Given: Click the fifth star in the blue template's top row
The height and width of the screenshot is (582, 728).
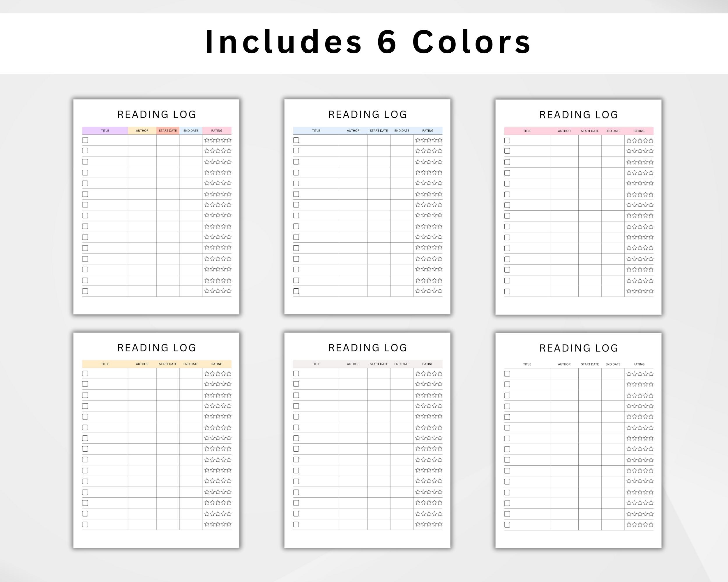Looking at the screenshot, I should [x=441, y=140].
